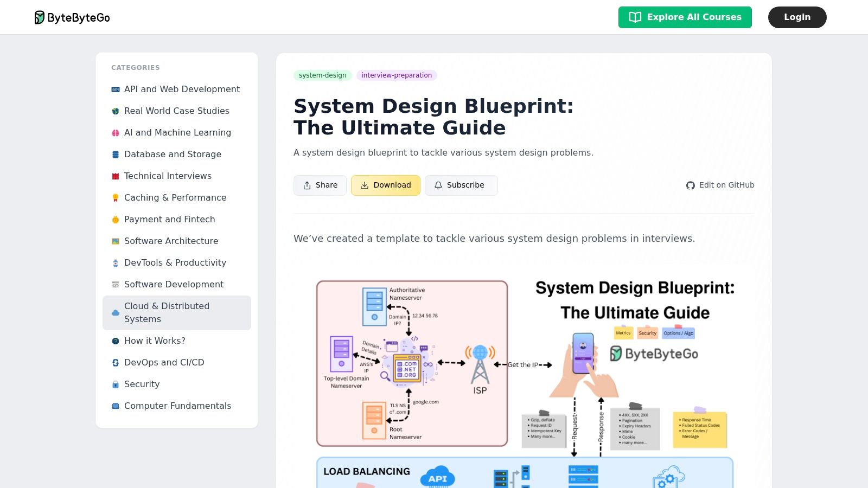Viewport: 868px width, 488px height.
Task: Go to Software Architecture category
Action: tap(177, 241)
